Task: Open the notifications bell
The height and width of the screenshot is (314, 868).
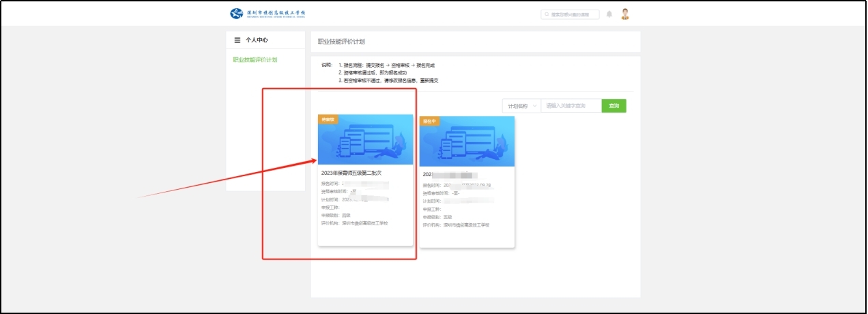Action: pyautogui.click(x=609, y=14)
